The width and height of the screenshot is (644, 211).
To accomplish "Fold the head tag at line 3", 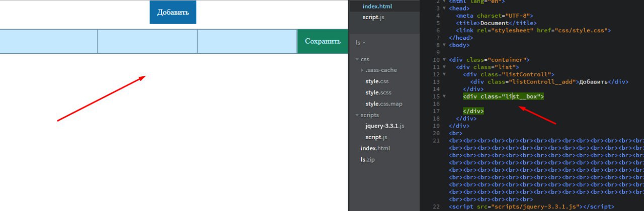I will [444, 9].
